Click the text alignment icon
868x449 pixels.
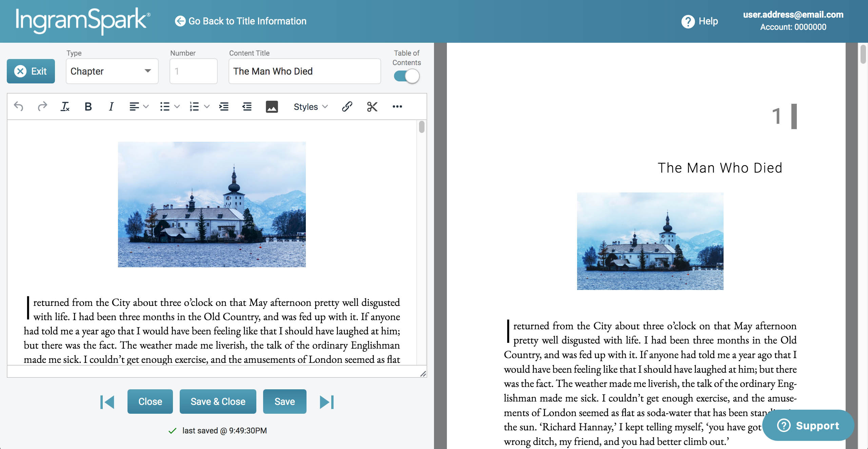pyautogui.click(x=134, y=106)
